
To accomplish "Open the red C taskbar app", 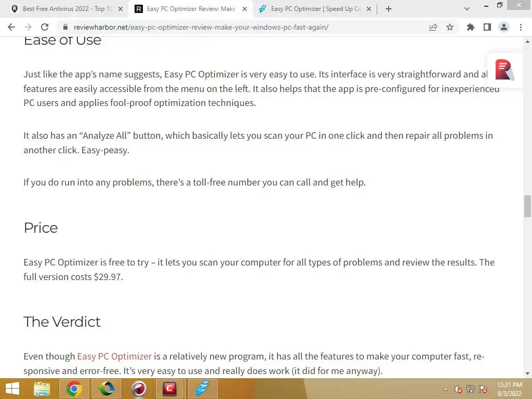I will click(x=170, y=389).
